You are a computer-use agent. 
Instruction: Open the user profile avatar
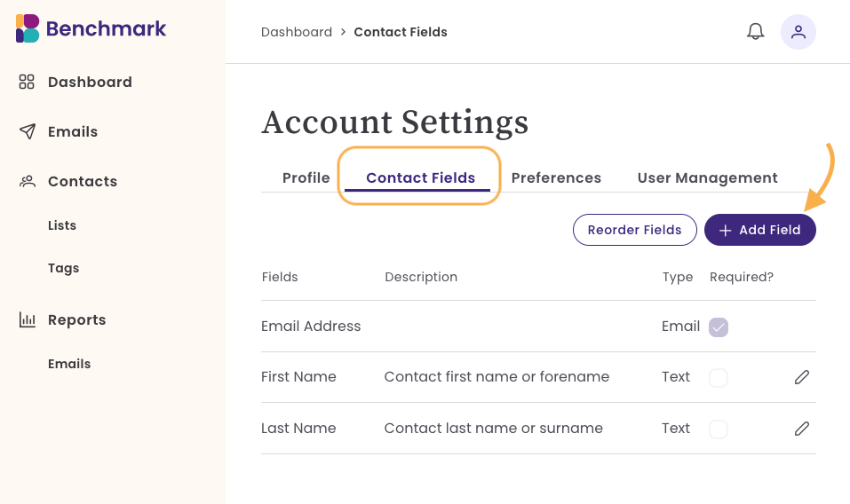coord(798,32)
